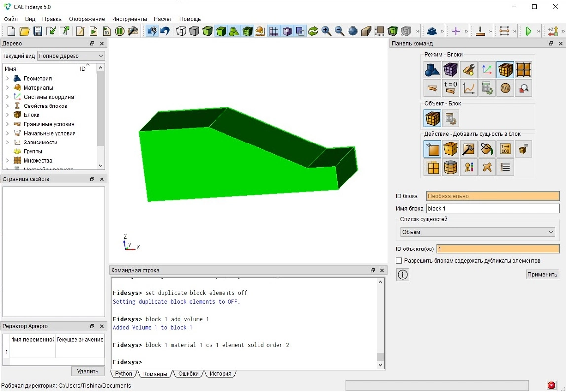Click the Ошибки tab
Screen dimensions: 566x392
pyautogui.click(x=189, y=374)
